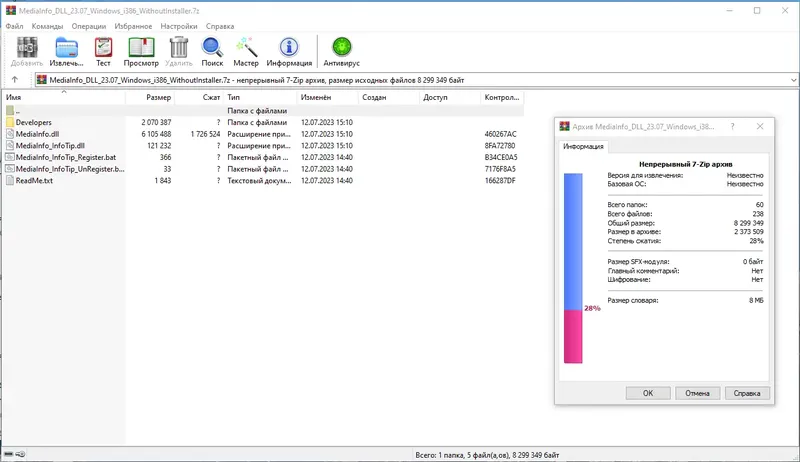Open the Файл menu
800x462 pixels.
coord(14,26)
